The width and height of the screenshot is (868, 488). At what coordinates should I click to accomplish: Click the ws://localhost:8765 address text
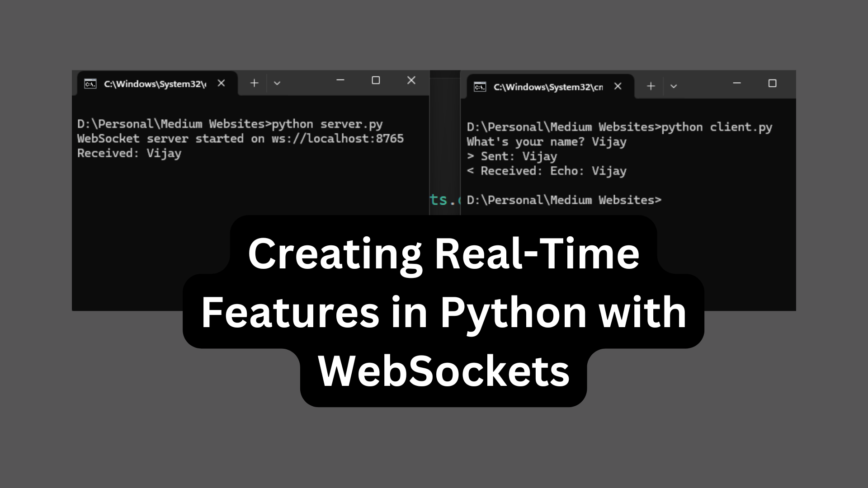click(337, 139)
